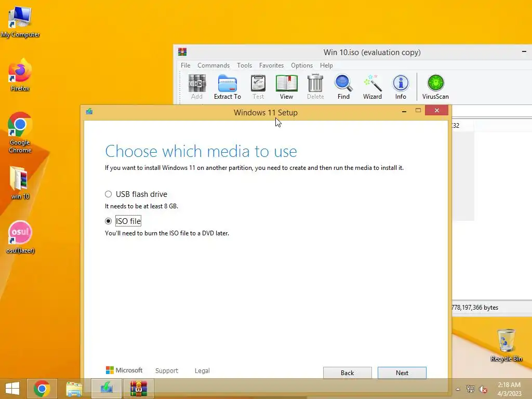Click the Test icon in WinRAR

(258, 87)
